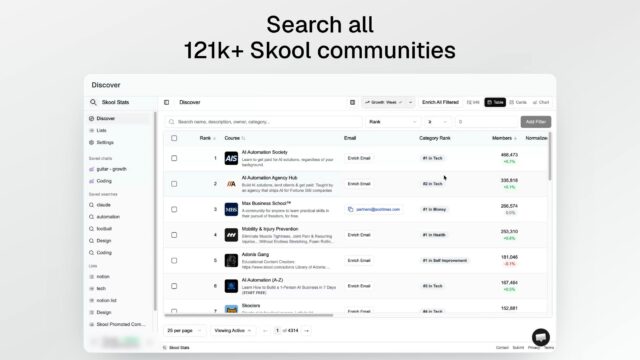The image size is (640, 360).
Task: Click the Mobility & Injury Prevention logo
Action: [x=231, y=235]
